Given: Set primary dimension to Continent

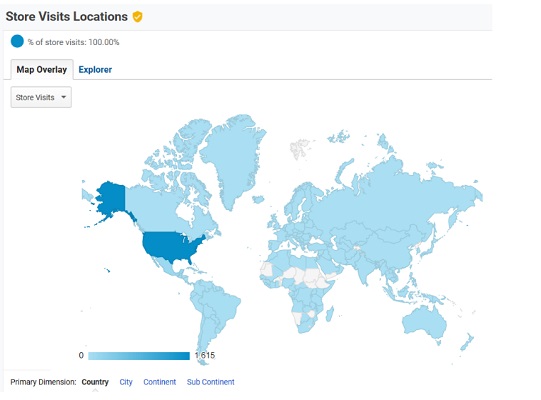Looking at the screenshot, I should pos(160,382).
